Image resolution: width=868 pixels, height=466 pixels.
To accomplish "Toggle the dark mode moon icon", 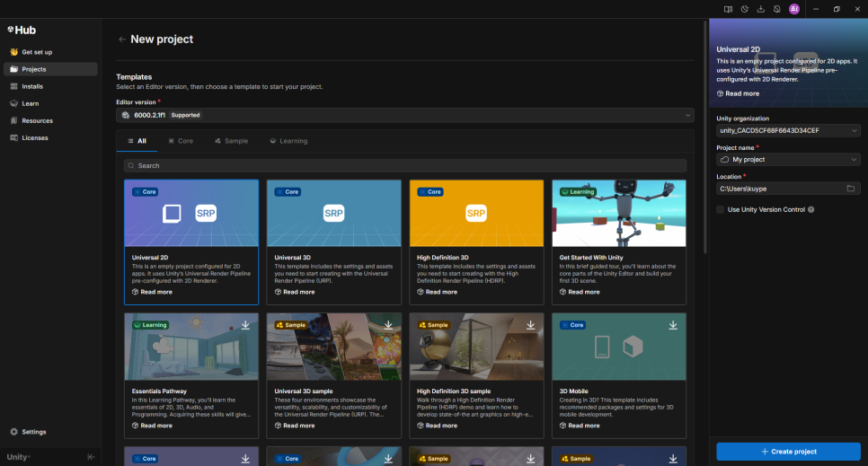I will coord(745,9).
